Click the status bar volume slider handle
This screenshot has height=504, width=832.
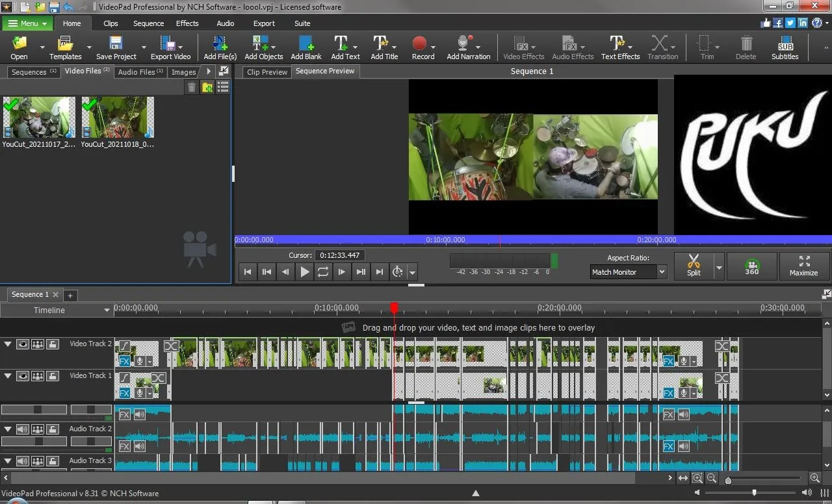tap(754, 493)
